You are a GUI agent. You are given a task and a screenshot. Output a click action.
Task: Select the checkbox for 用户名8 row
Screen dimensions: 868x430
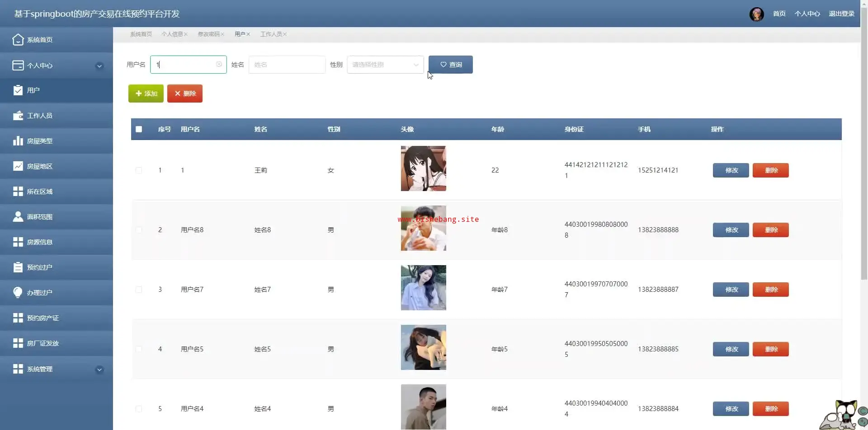click(139, 230)
